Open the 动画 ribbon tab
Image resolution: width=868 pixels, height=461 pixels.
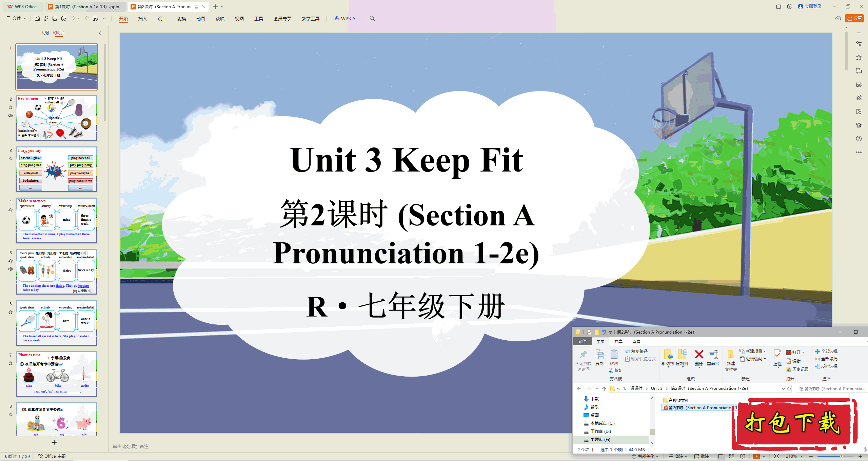pos(200,19)
